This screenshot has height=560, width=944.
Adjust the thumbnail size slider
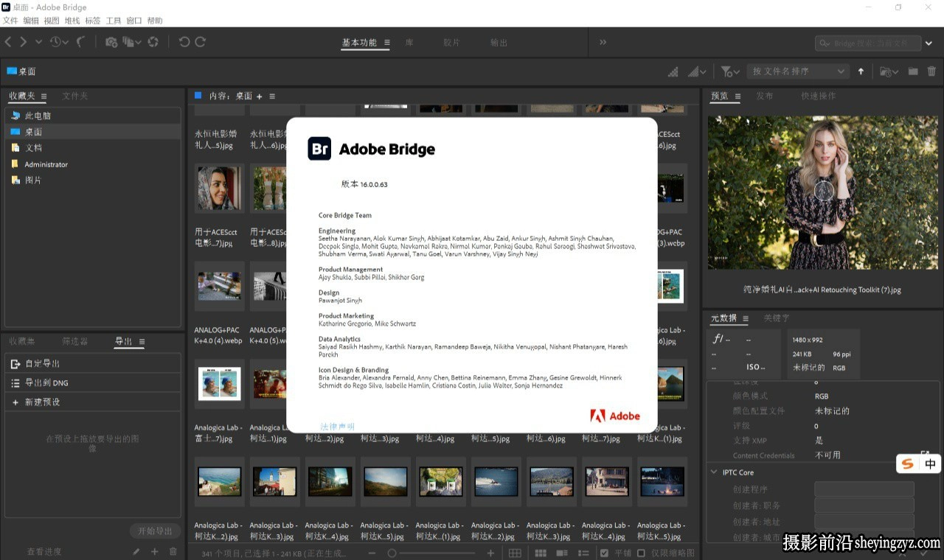point(431,553)
